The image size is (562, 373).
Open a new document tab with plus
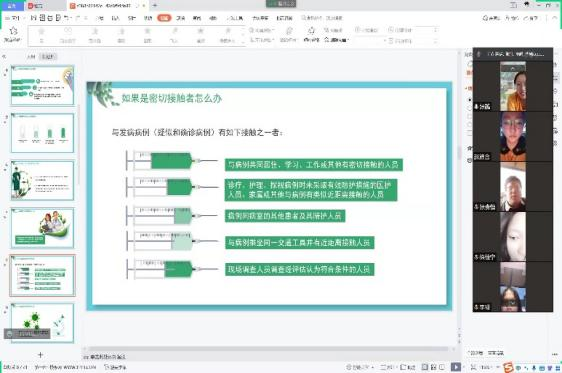pos(155,5)
